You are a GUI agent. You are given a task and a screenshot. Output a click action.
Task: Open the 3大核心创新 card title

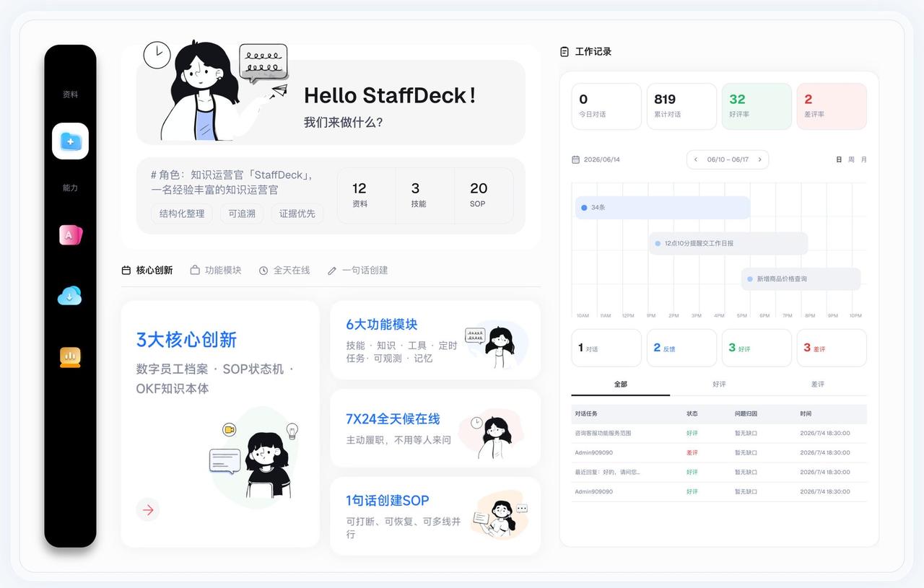[186, 340]
